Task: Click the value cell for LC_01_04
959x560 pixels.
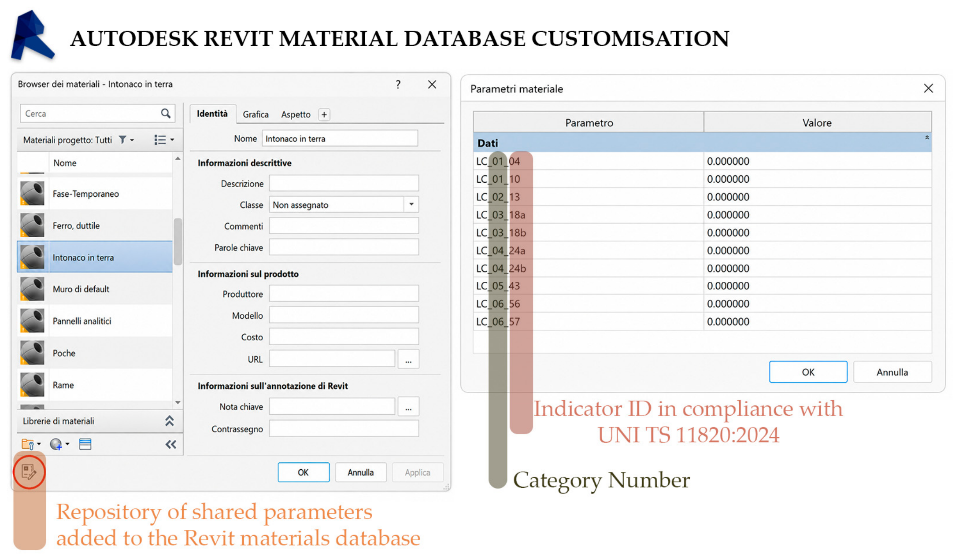Action: (818, 161)
